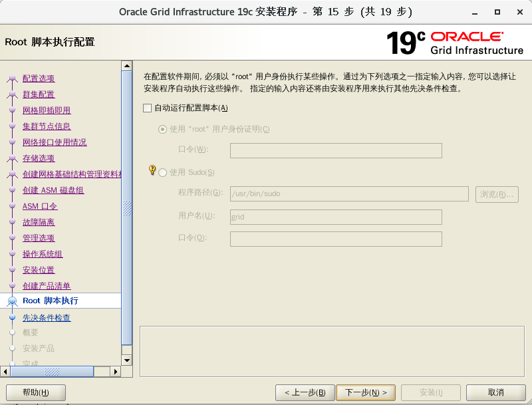Select the 使用 Sudo radio button
The width and height of the screenshot is (532, 405).
click(x=162, y=173)
